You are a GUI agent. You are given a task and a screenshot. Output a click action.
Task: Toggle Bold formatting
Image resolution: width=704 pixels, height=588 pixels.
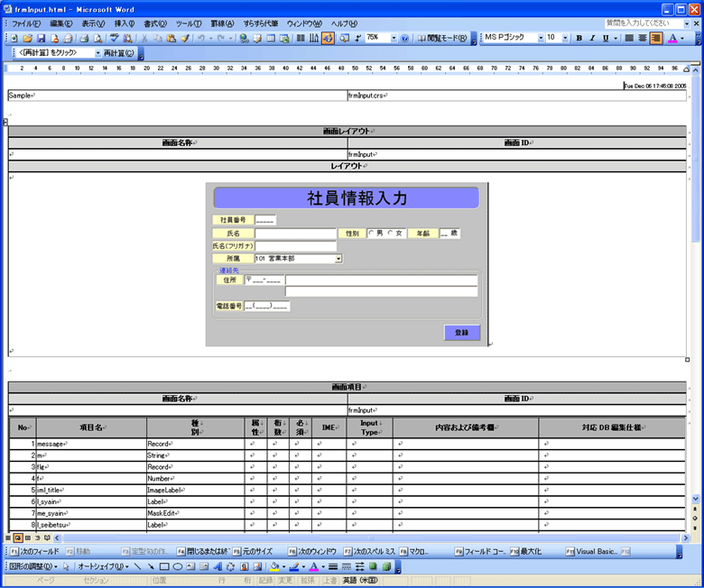(x=579, y=39)
